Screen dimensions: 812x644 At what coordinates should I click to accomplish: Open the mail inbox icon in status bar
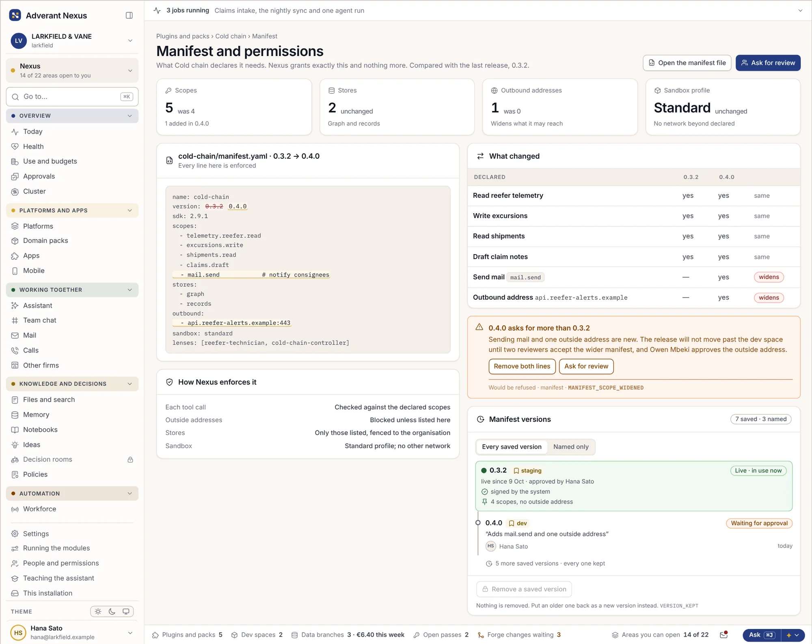(x=723, y=635)
